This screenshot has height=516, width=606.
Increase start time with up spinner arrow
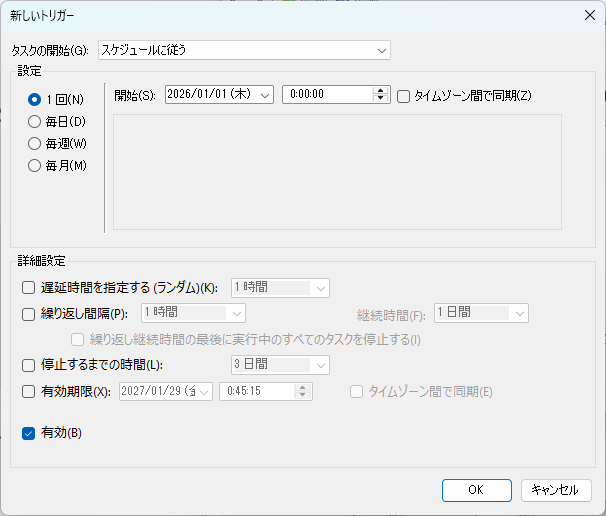click(380, 91)
